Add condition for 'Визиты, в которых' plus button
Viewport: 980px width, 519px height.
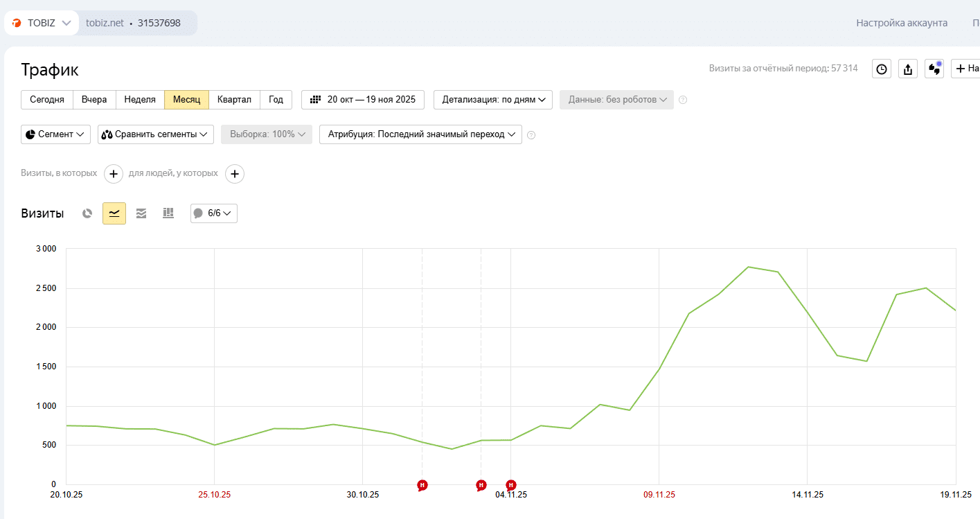pyautogui.click(x=114, y=174)
